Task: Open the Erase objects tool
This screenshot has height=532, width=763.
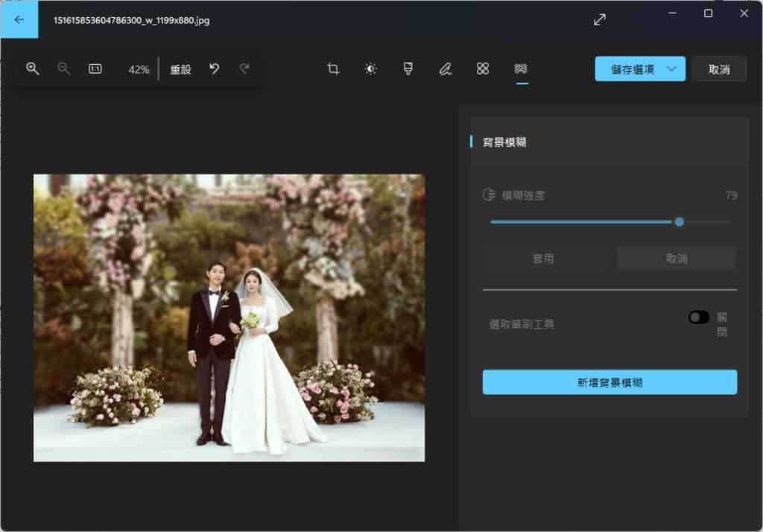Action: tap(483, 69)
